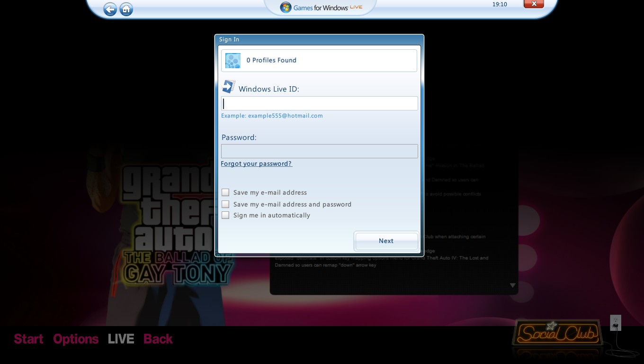The height and width of the screenshot is (364, 644).
Task: Click the scroll down arrow in news panel
Action: pos(512,285)
